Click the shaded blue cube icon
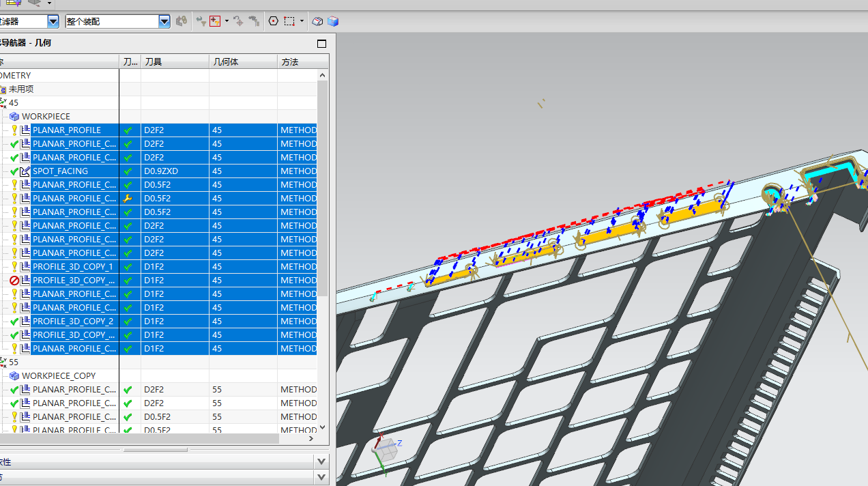 tap(333, 21)
